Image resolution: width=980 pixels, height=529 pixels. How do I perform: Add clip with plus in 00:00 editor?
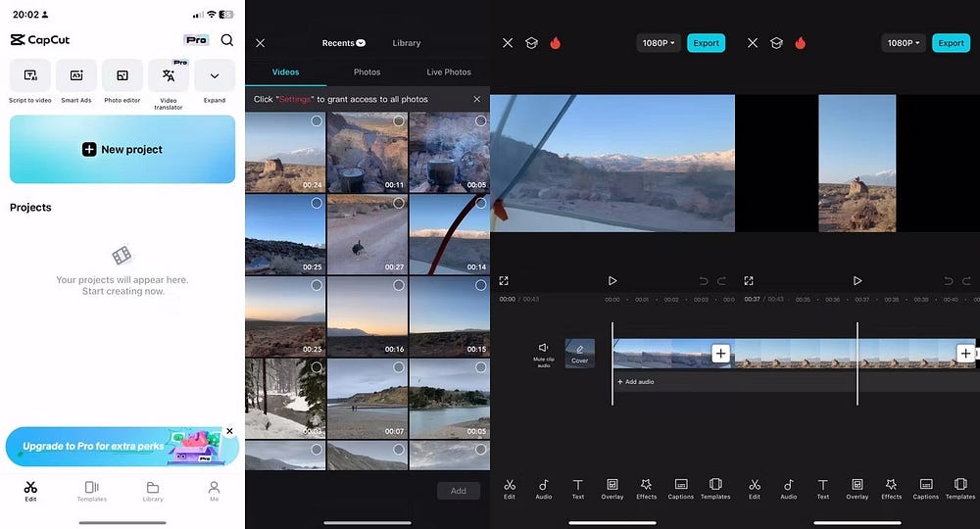[720, 354]
